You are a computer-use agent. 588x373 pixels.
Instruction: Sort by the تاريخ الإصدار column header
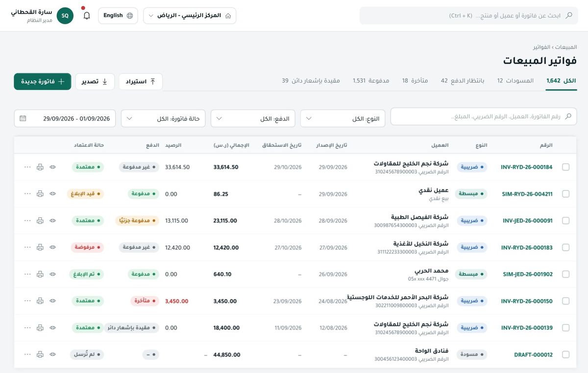point(331,145)
